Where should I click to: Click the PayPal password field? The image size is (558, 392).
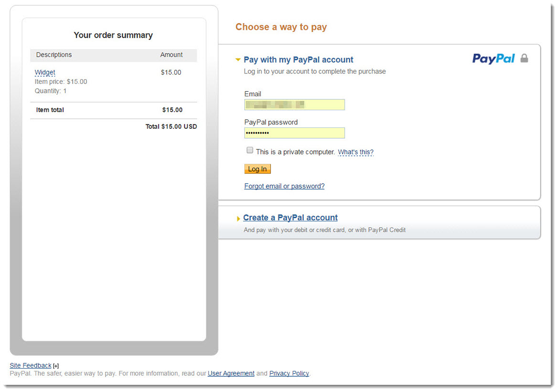click(x=294, y=133)
